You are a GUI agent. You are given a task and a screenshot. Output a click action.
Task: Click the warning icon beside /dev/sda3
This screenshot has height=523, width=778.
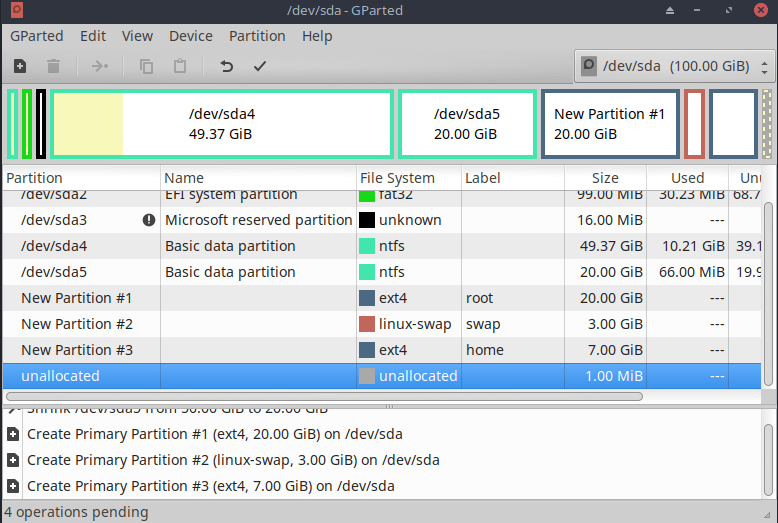[x=148, y=220]
